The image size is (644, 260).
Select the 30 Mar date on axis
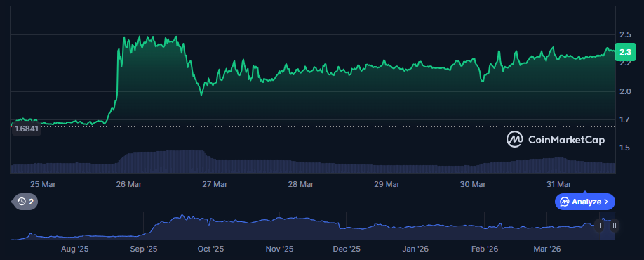[472, 184]
